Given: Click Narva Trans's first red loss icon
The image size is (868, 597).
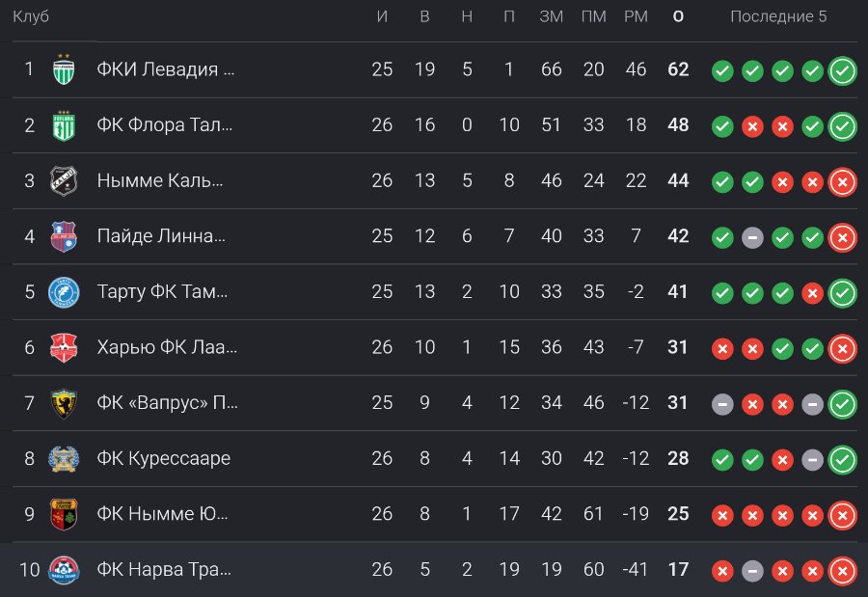Looking at the screenshot, I should click(x=722, y=571).
